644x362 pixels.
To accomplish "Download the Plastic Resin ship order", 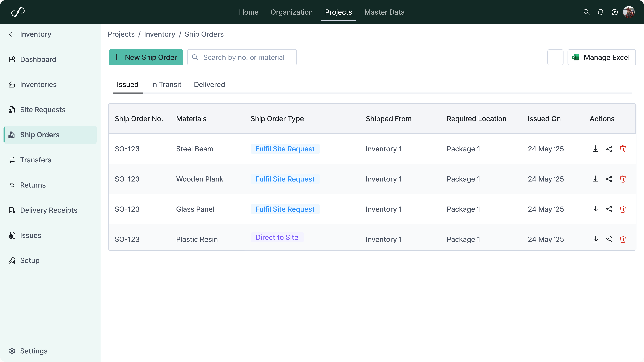I will click(595, 239).
